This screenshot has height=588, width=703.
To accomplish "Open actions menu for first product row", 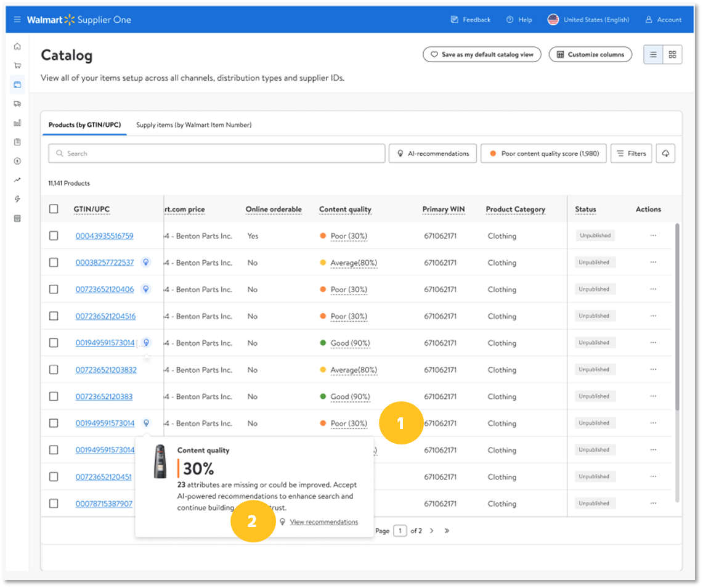I will (653, 235).
